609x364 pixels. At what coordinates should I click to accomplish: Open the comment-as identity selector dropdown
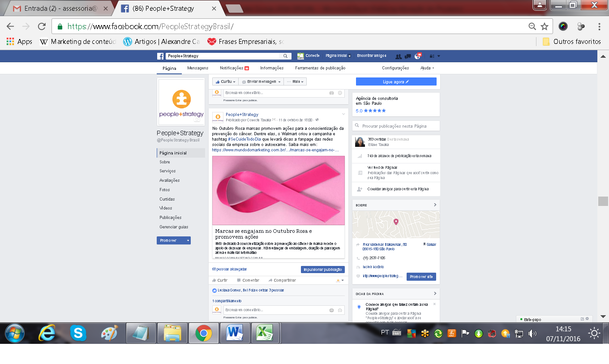pyautogui.click(x=340, y=280)
